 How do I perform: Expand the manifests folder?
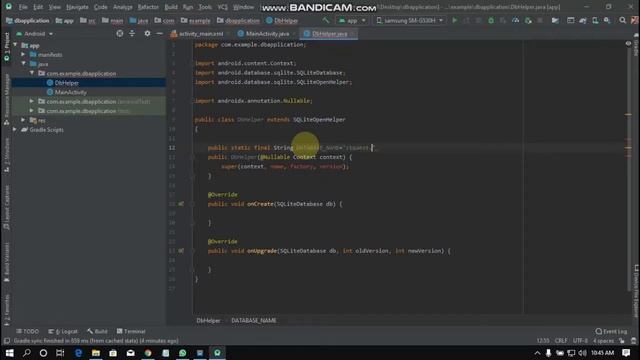coord(23,54)
